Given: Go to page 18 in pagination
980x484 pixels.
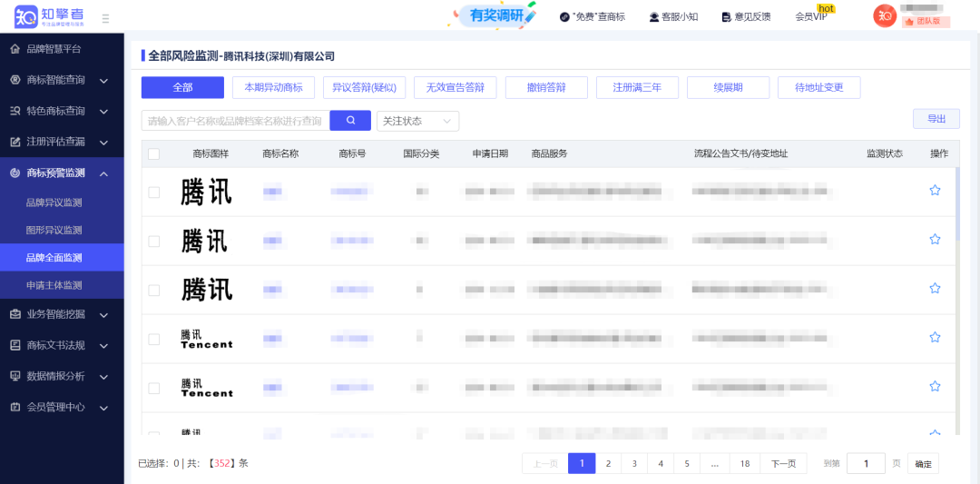Looking at the screenshot, I should pos(745,463).
